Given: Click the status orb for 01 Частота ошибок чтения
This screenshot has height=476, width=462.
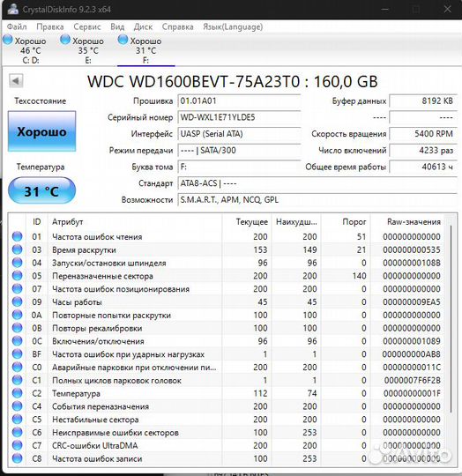Looking at the screenshot, I should tap(18, 236).
